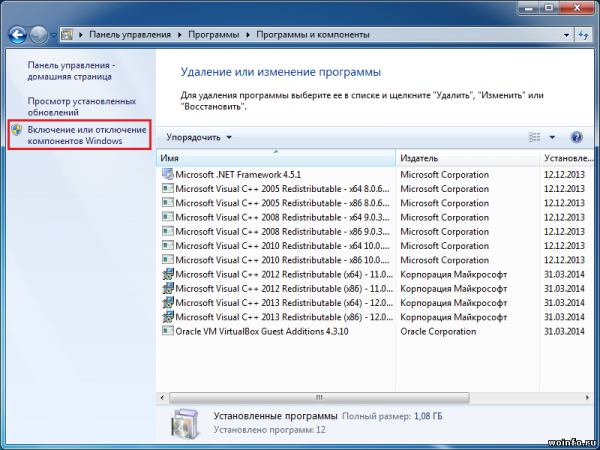Select Visual C++ 2005 x86 Redistributable icon

[167, 202]
